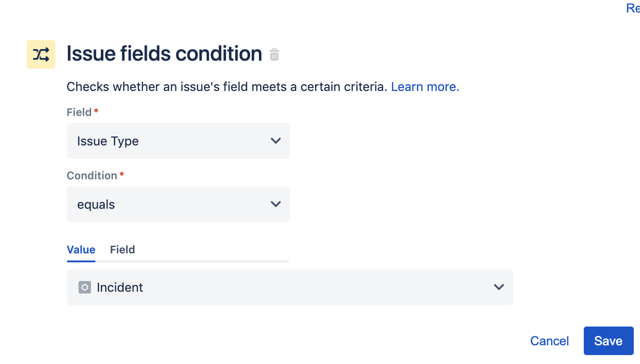
Task: Select the Value tab
Action: (81, 250)
